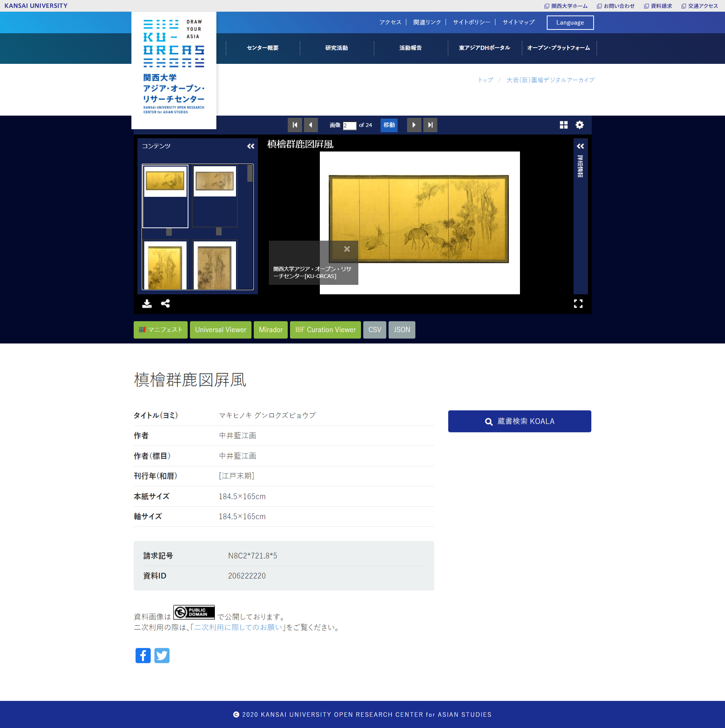Screen dimensions: 725x728
Task: Jump to the first image in viewer
Action: click(x=295, y=125)
